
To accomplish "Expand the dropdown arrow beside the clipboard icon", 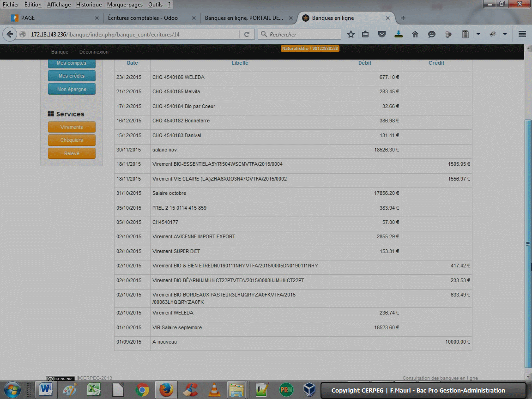I will tap(478, 34).
